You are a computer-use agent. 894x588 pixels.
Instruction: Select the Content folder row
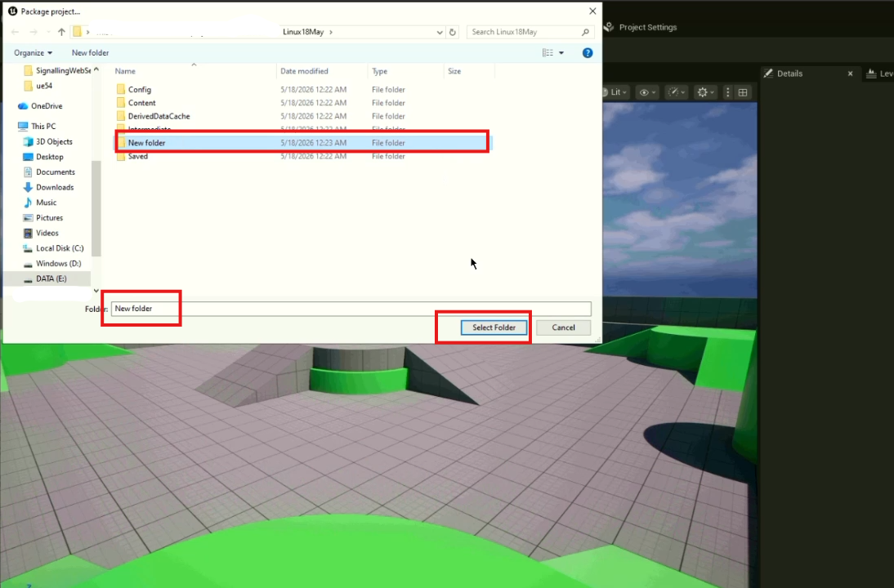point(302,103)
